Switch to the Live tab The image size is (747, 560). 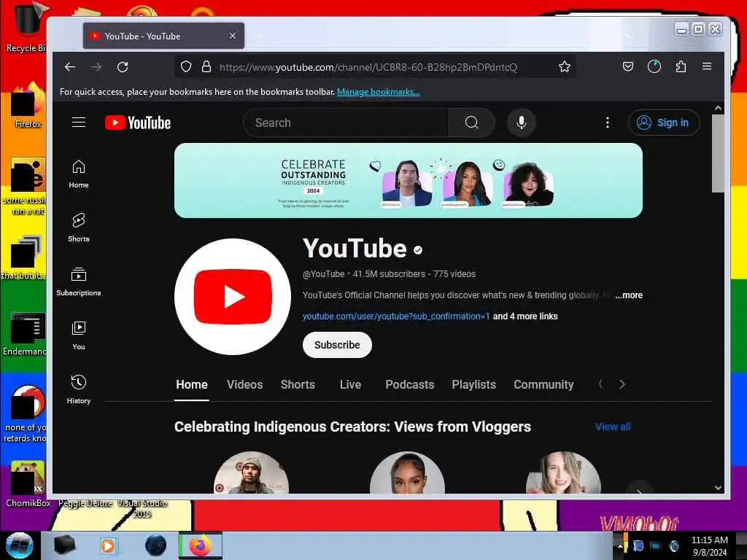click(x=350, y=385)
